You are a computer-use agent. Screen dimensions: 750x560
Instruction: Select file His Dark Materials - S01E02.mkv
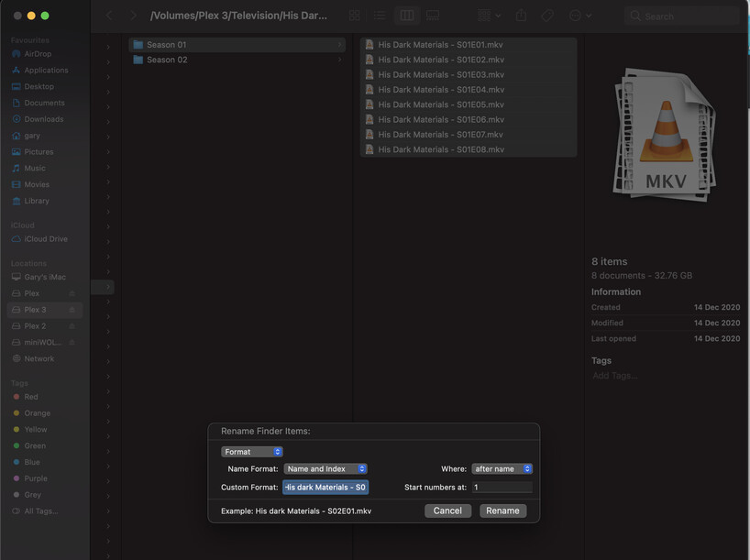coord(468,60)
